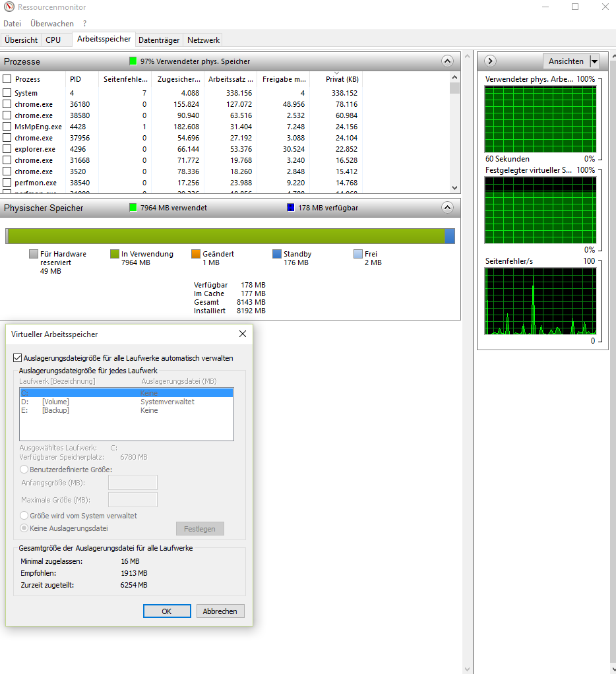Select drive D: [Volume] row
The width and height of the screenshot is (616, 674).
[x=127, y=402]
